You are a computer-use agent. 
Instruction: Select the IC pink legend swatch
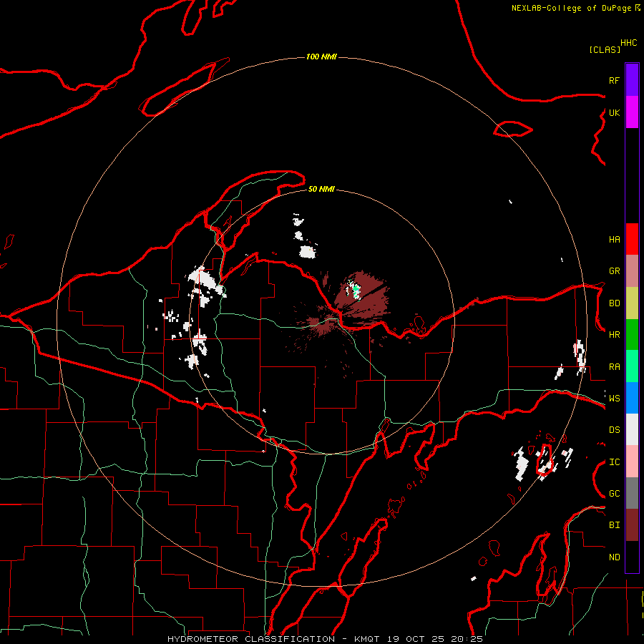click(x=632, y=462)
